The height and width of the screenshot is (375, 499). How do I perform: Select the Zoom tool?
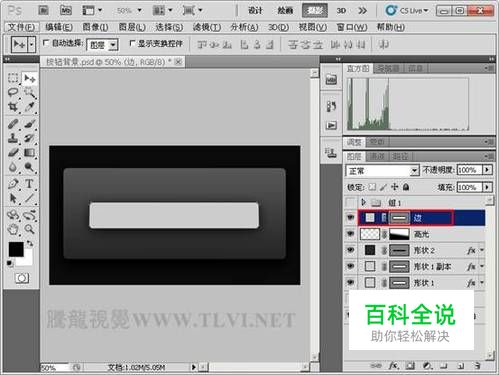click(29, 229)
